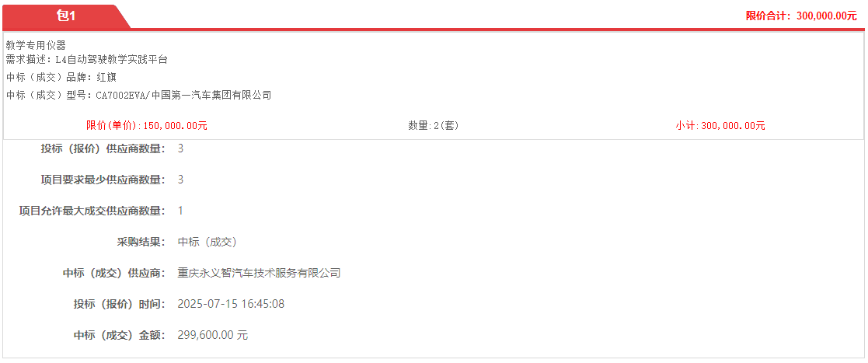868x363 pixels.
Task: Click the 项目要求最少供应商数量 label
Action: (x=103, y=180)
